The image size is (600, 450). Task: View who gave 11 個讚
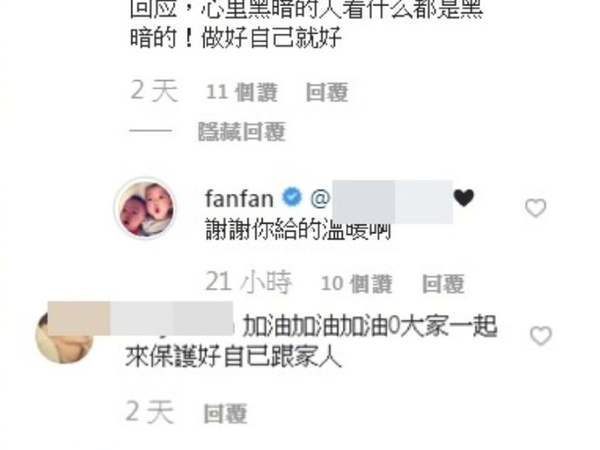pyautogui.click(x=242, y=93)
